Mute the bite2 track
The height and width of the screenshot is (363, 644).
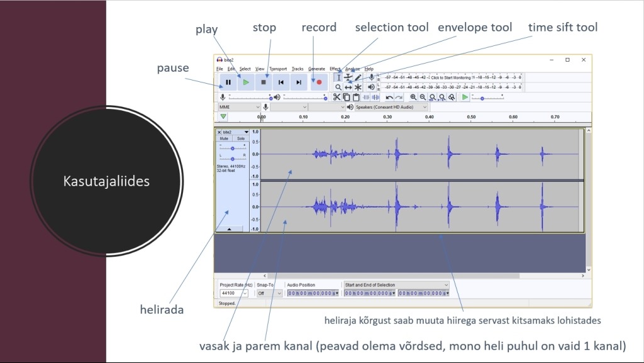(x=225, y=138)
